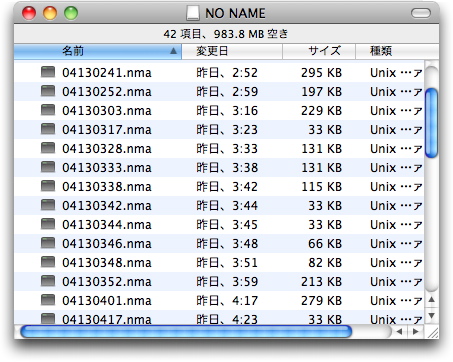Select file name 04130338.nma
The height and width of the screenshot is (362, 453).
(x=107, y=187)
